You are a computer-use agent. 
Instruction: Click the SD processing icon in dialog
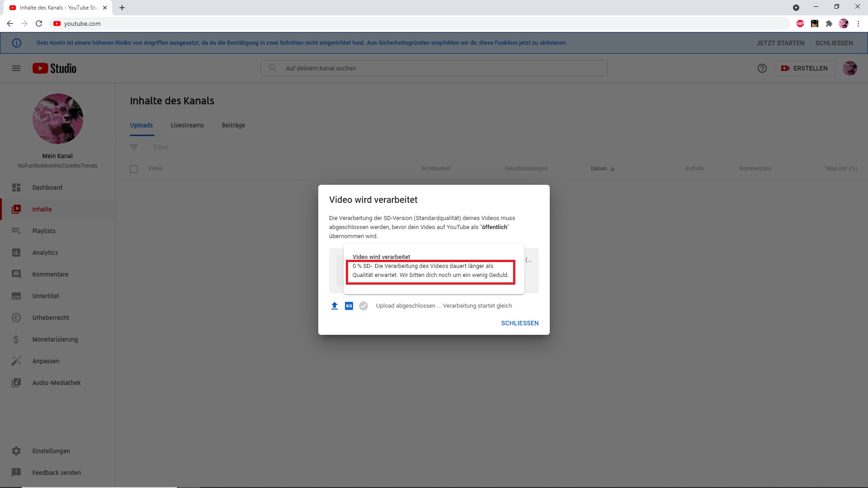pyautogui.click(x=349, y=306)
